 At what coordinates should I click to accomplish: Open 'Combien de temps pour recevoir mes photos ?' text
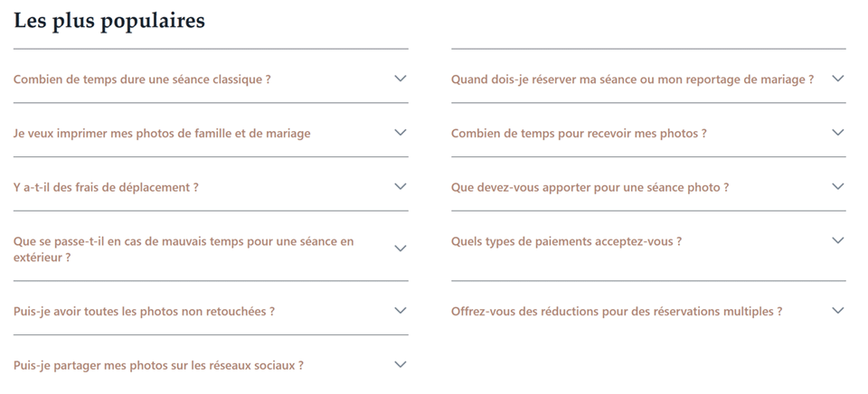pos(579,134)
